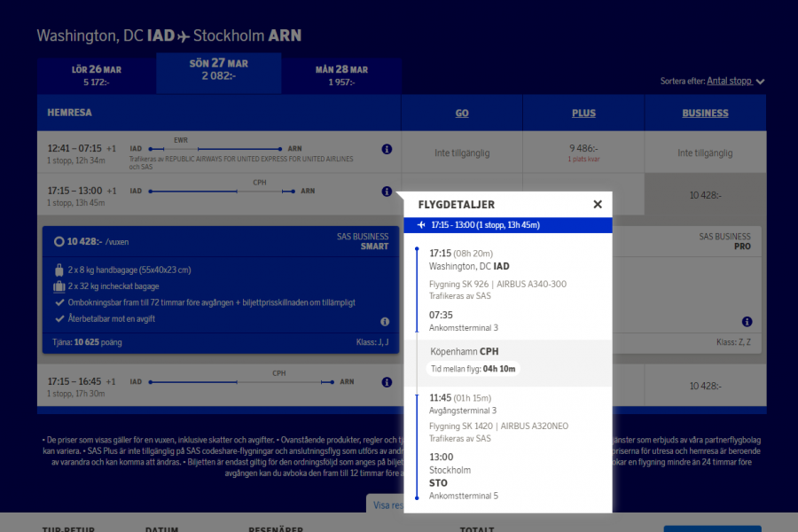Click the hand baggage icon in Smart fare
Image resolution: width=798 pixels, height=532 pixels.
[x=59, y=270]
